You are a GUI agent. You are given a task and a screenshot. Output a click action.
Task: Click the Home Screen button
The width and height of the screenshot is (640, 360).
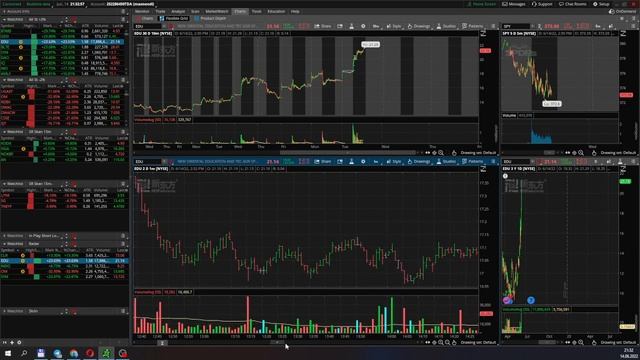(481, 4)
